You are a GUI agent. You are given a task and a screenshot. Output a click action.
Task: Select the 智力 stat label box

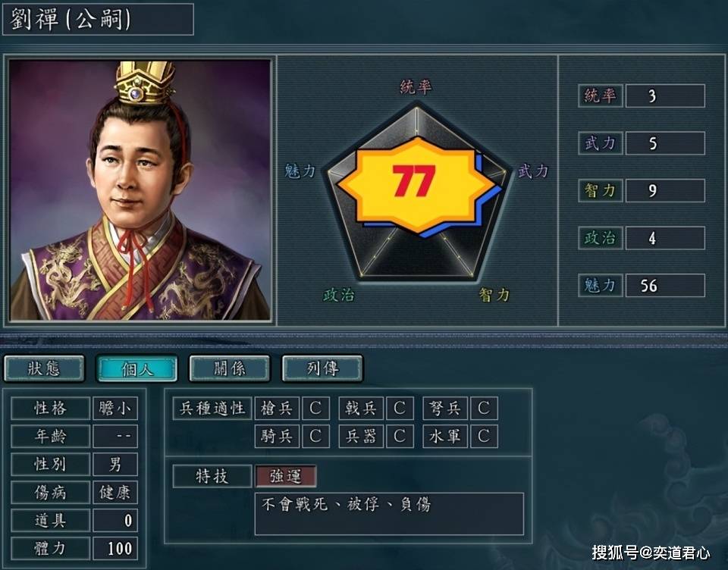601,190
